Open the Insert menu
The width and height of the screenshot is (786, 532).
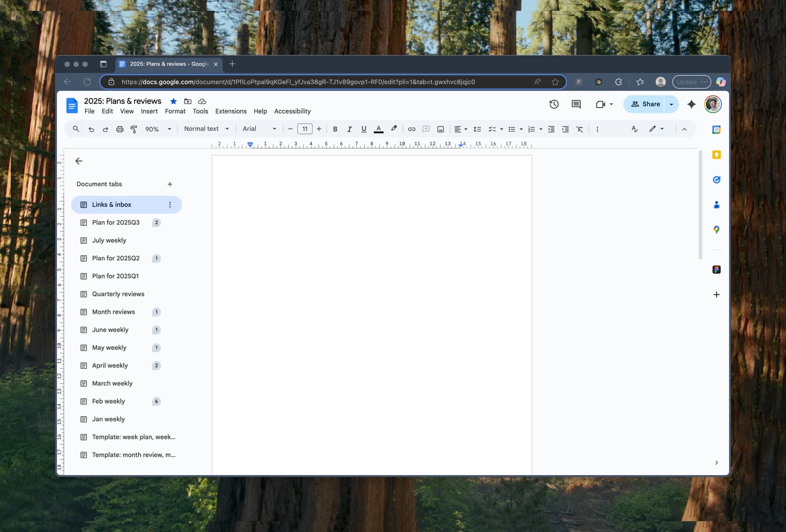point(149,111)
